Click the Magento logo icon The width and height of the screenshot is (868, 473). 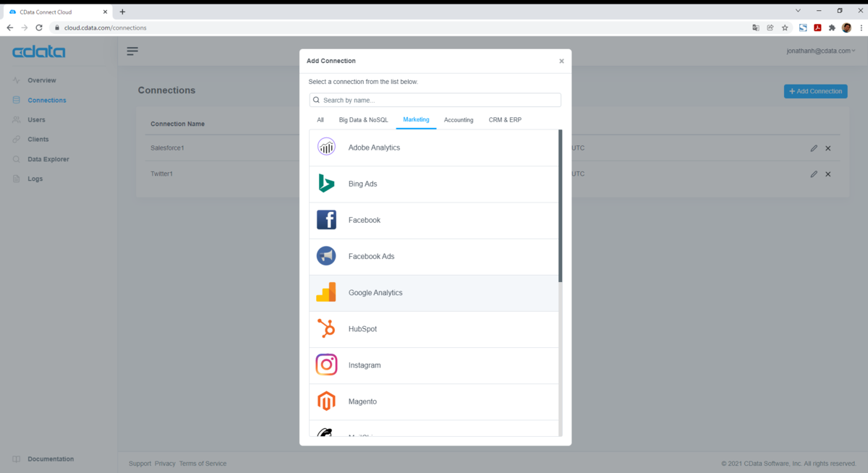point(326,401)
